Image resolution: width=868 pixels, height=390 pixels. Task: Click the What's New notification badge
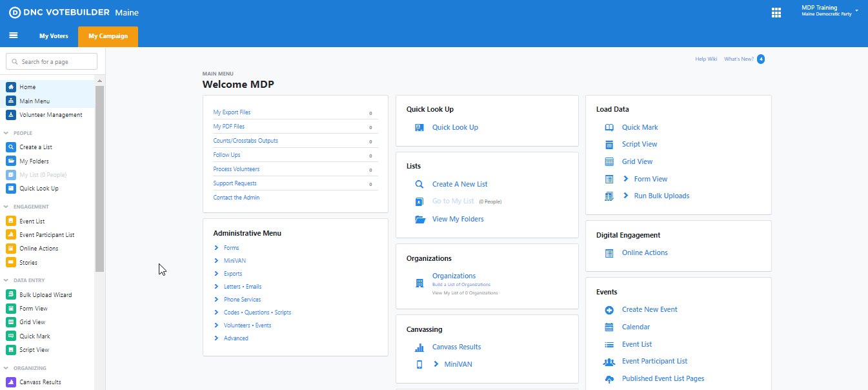pyautogui.click(x=761, y=59)
